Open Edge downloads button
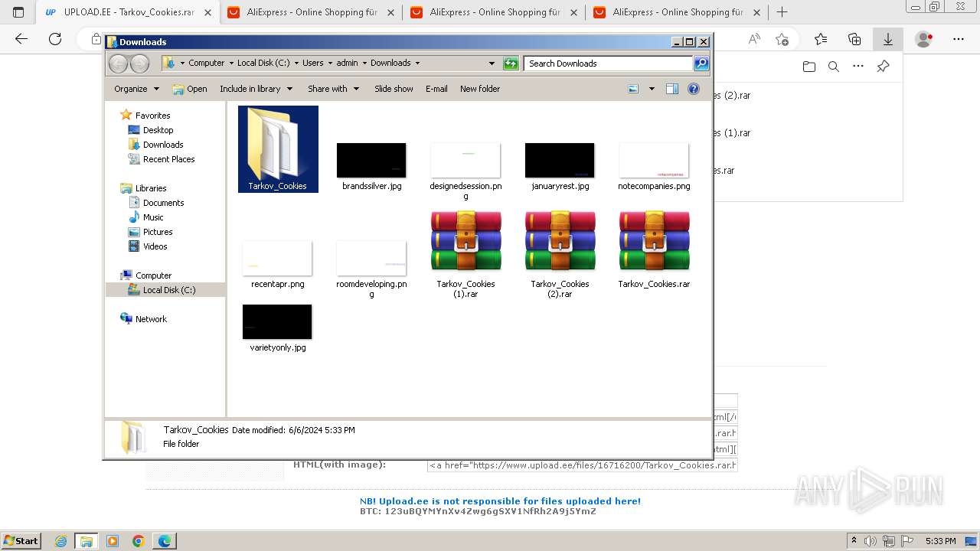980x551 pixels. click(888, 39)
